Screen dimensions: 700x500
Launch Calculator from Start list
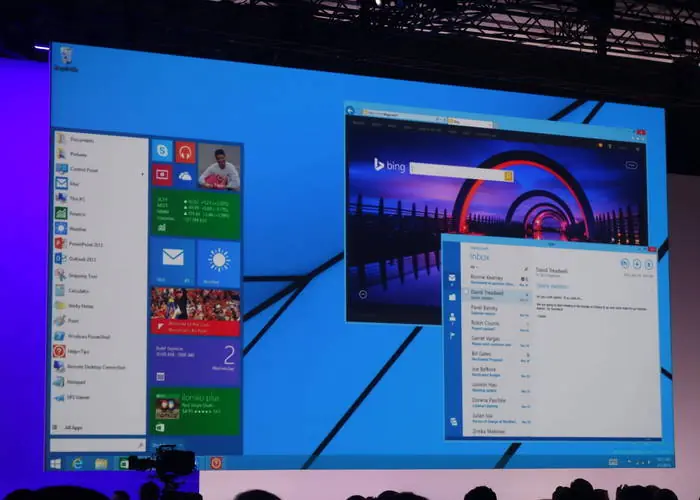tap(99, 291)
